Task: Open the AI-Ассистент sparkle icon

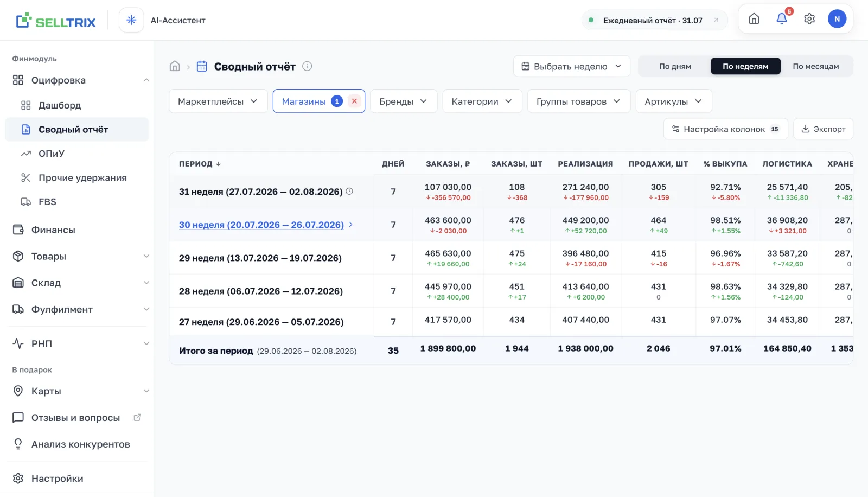Action: pyautogui.click(x=131, y=20)
